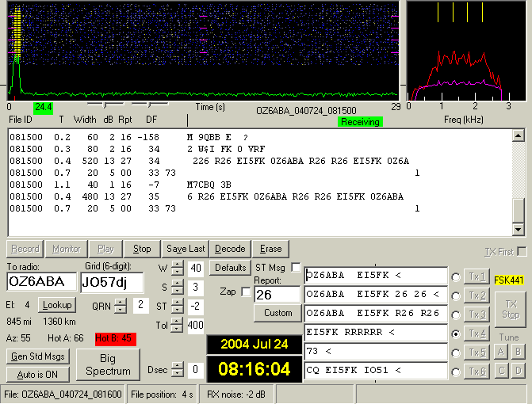Open the Big Spectrum display
Screen dimensions: 532x404
[x=108, y=364]
